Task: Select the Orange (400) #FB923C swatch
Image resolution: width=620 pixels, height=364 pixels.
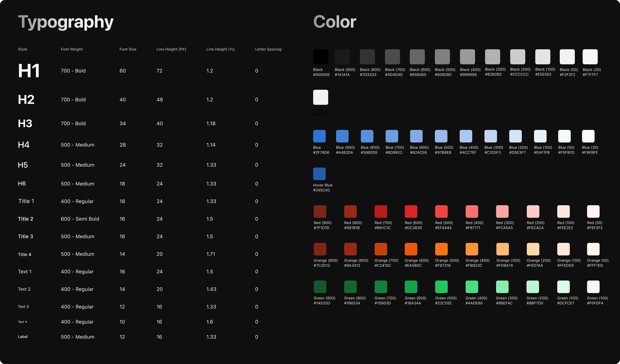Action: (x=472, y=249)
